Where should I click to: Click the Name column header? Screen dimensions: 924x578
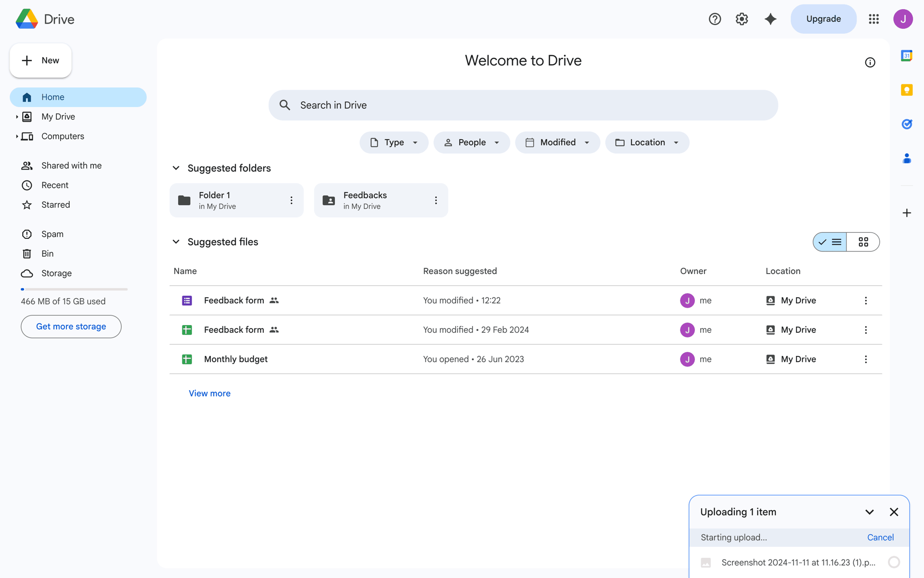coord(185,271)
